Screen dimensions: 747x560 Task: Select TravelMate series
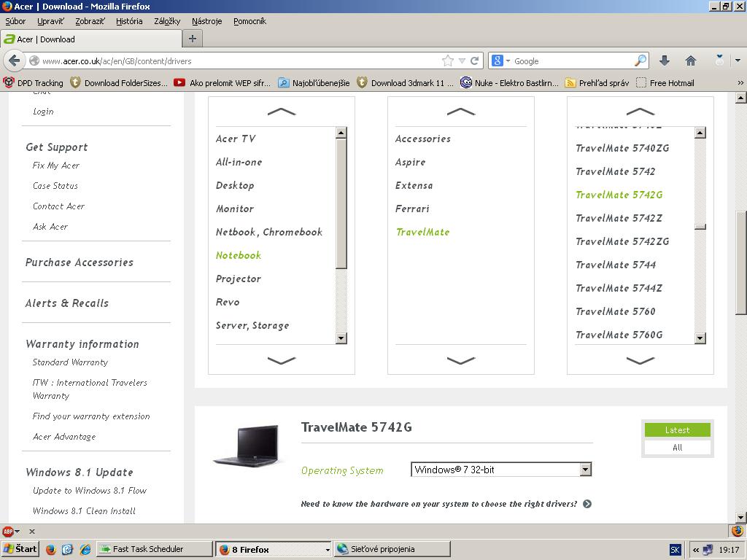(x=422, y=232)
